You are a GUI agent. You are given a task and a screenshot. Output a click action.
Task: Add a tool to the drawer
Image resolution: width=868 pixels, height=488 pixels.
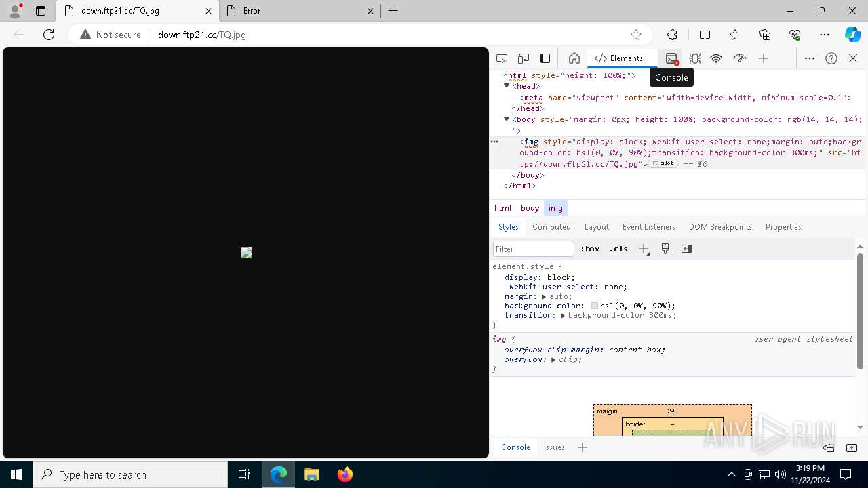pos(582,447)
